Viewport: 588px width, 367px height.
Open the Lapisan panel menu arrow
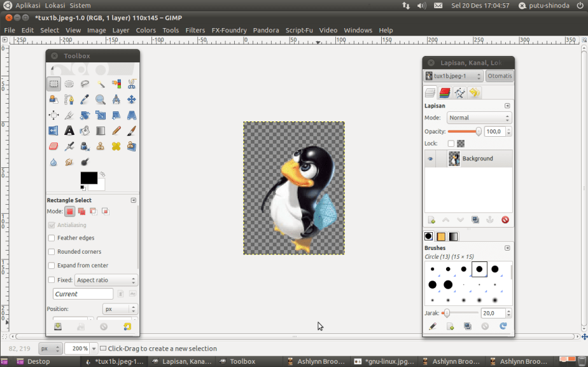[507, 106]
